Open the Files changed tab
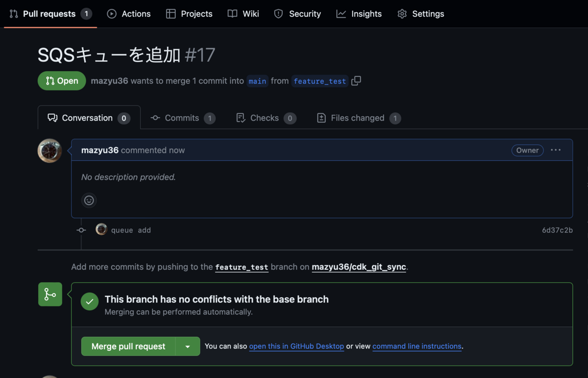This screenshot has height=378, width=588. pyautogui.click(x=358, y=118)
